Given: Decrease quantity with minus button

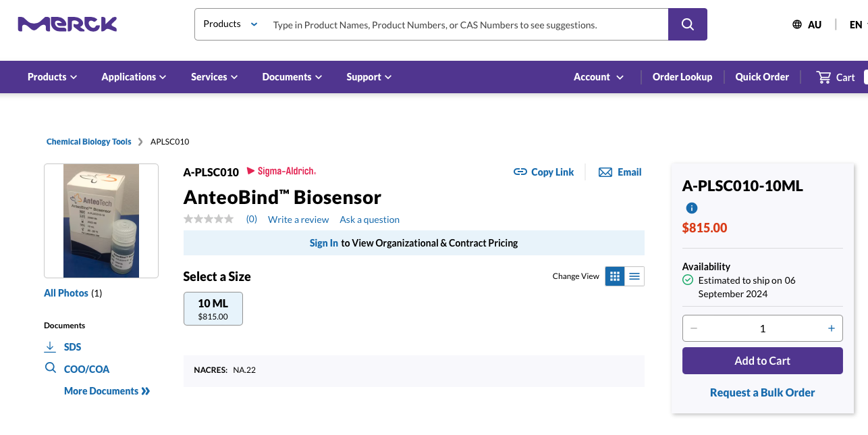Looking at the screenshot, I should tap(694, 328).
